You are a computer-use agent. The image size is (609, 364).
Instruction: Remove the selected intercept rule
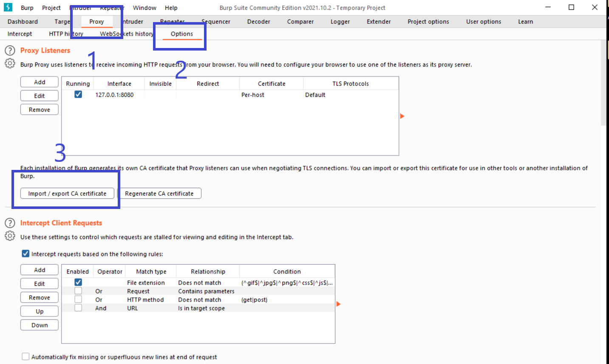click(x=40, y=297)
